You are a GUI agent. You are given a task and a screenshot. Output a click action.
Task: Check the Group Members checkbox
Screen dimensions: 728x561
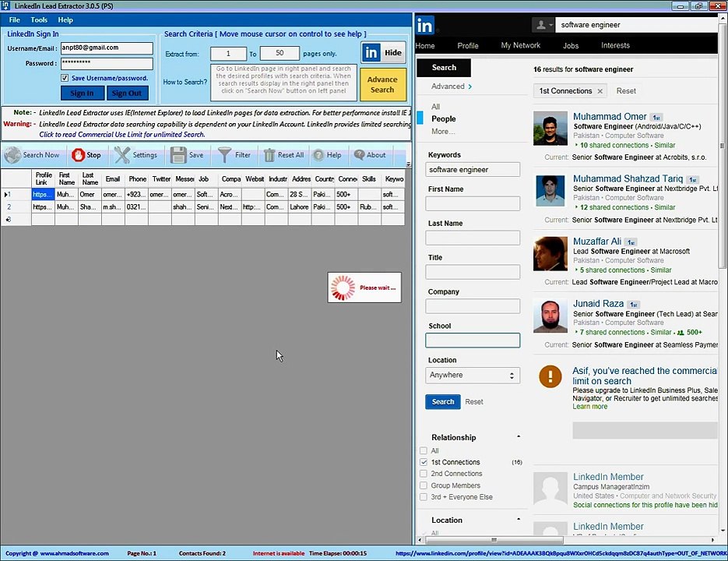(424, 485)
